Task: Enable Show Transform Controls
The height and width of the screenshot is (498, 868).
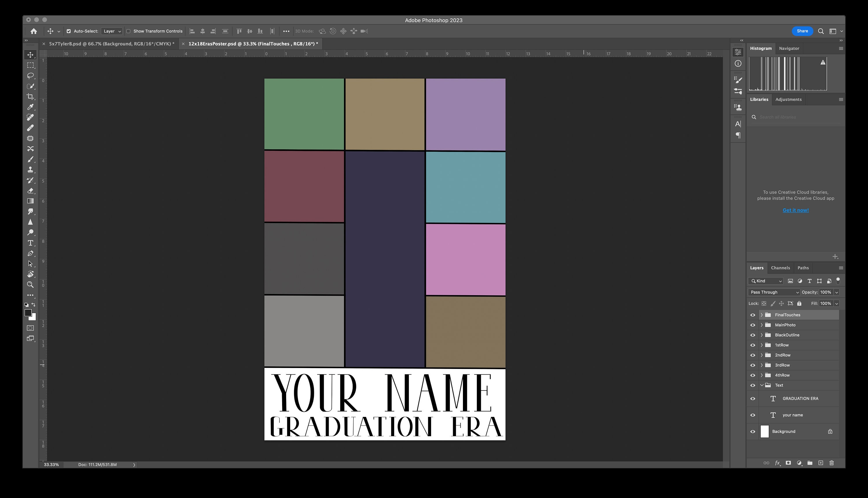Action: pyautogui.click(x=128, y=31)
